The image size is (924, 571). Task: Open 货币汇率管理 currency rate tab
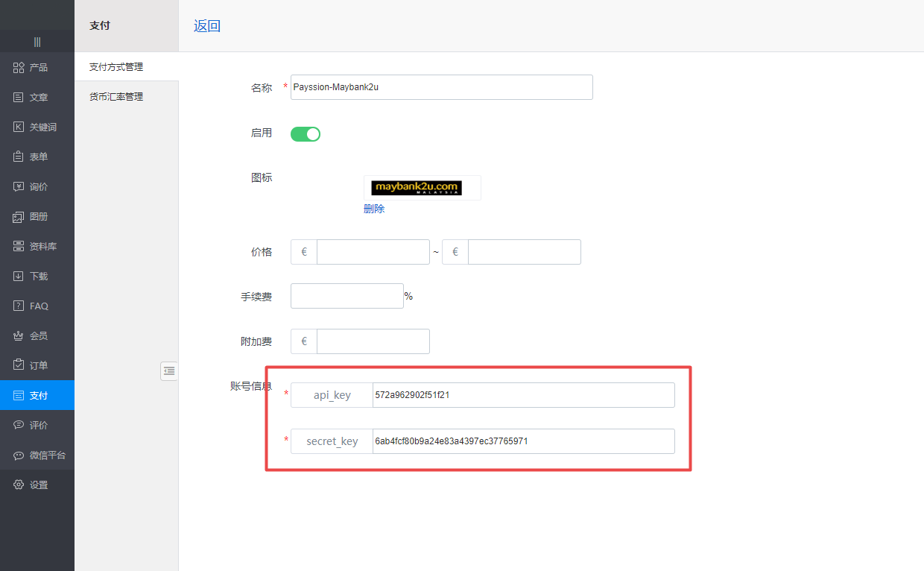coord(116,97)
